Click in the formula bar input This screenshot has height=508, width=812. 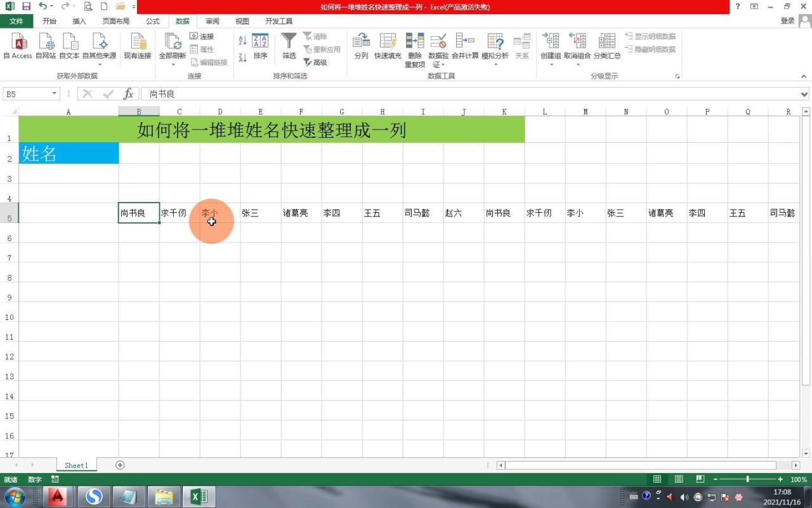[x=469, y=94]
